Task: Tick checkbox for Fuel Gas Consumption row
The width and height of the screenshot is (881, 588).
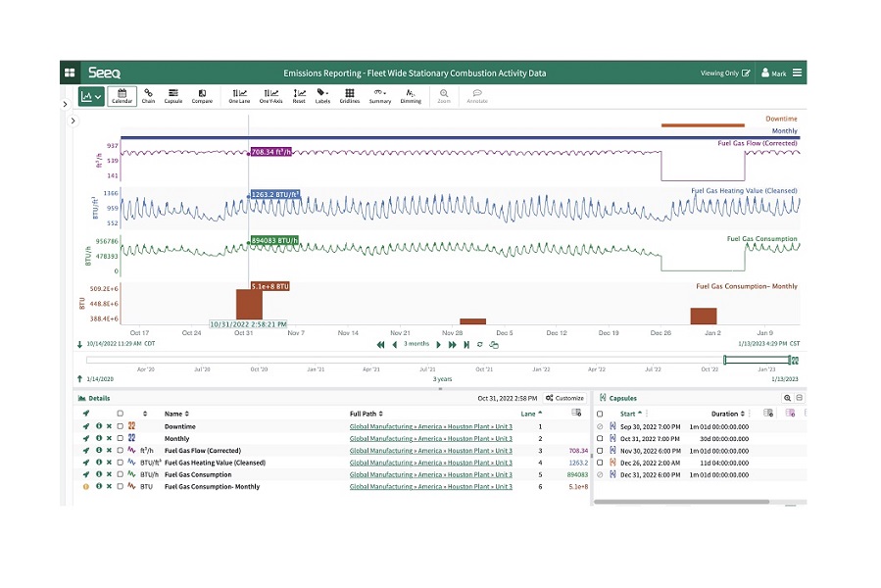Action: pyautogui.click(x=120, y=474)
